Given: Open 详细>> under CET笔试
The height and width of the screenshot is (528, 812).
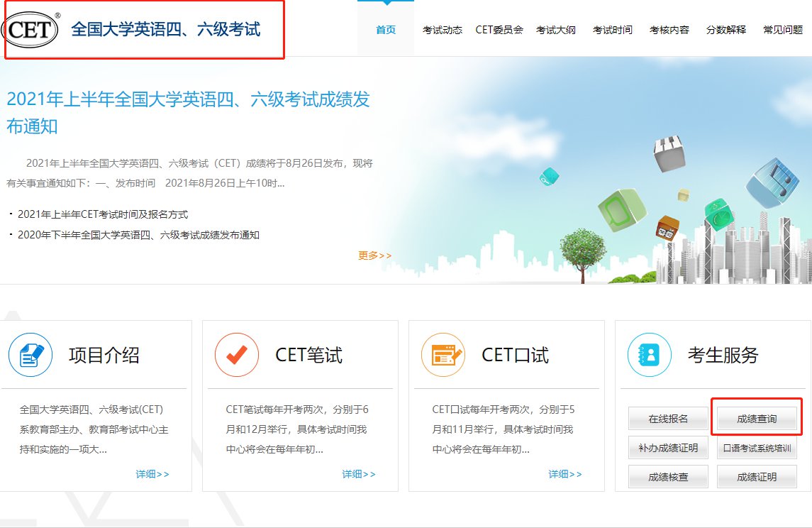Looking at the screenshot, I should [358, 474].
